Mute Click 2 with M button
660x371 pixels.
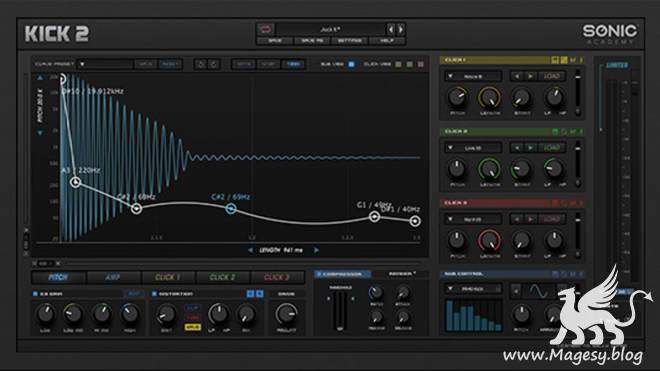click(572, 132)
